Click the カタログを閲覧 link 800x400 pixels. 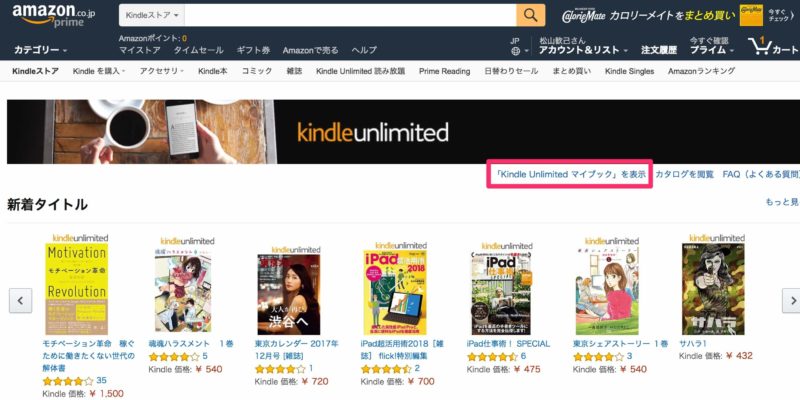click(x=684, y=174)
